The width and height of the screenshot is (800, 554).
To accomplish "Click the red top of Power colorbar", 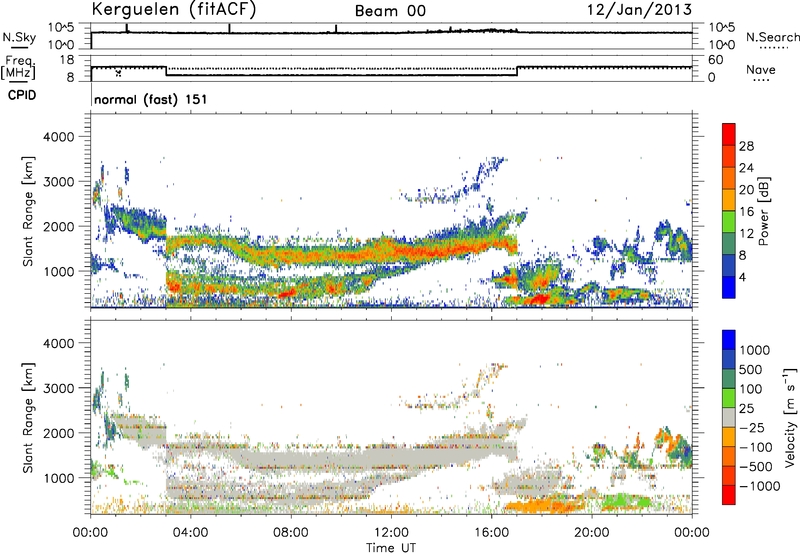I will [x=729, y=134].
